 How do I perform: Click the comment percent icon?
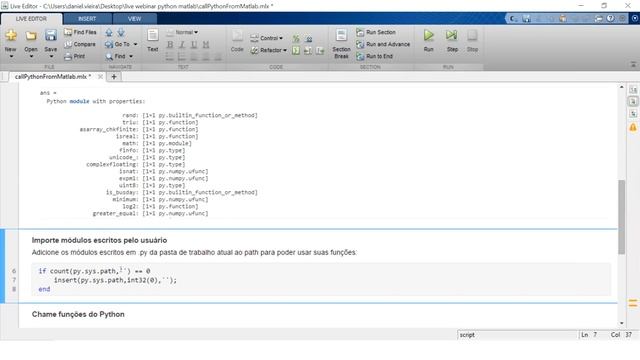tap(296, 39)
